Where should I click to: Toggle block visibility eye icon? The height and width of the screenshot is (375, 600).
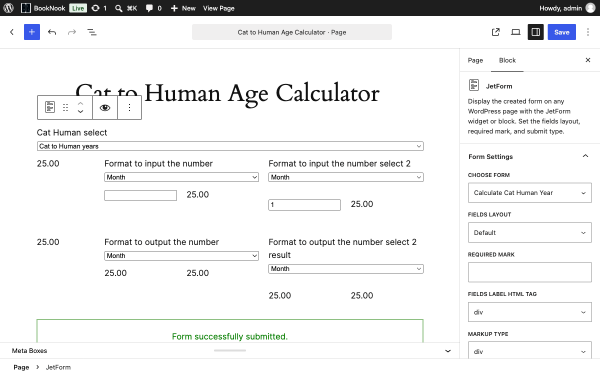[105, 108]
